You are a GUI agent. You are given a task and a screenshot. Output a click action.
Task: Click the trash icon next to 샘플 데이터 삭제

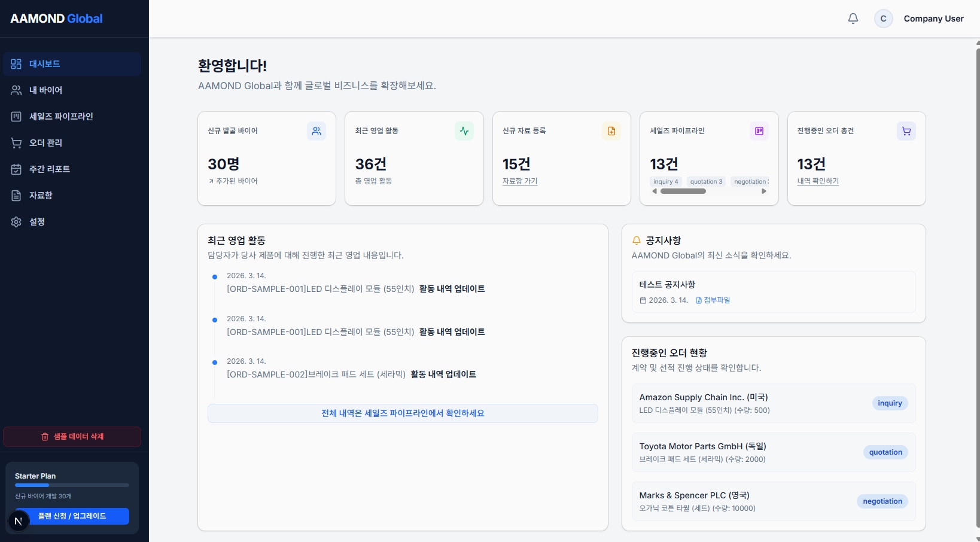(x=45, y=437)
